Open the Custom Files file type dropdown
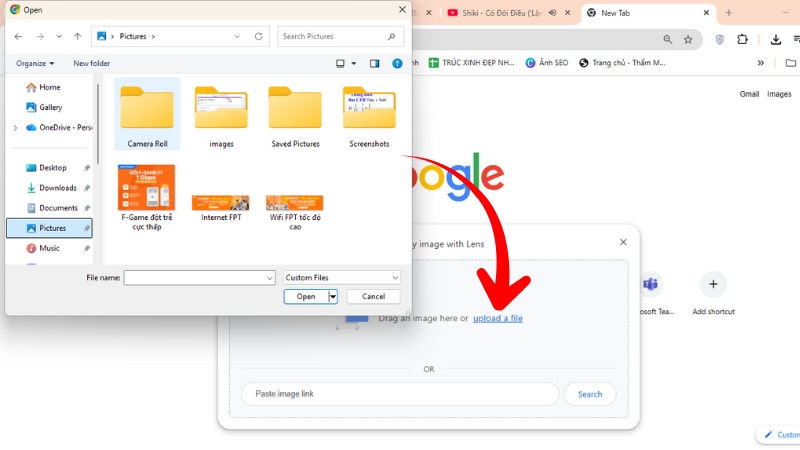 click(341, 278)
